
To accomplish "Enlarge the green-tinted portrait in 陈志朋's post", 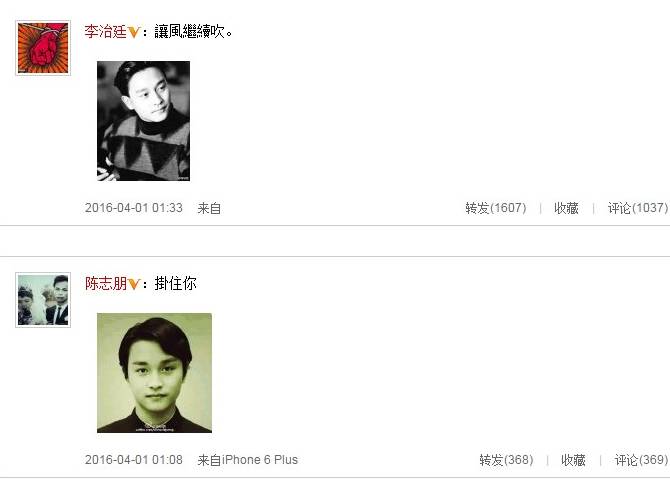I will pos(154,373).
